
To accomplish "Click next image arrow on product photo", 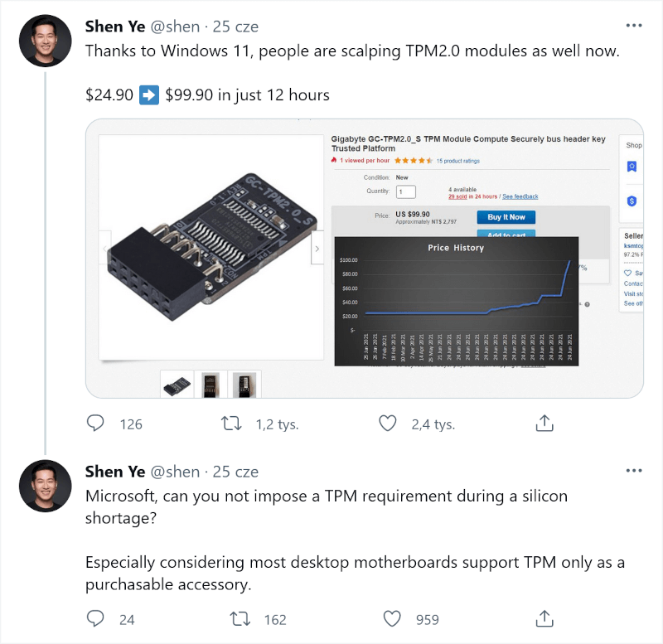I will (x=317, y=248).
